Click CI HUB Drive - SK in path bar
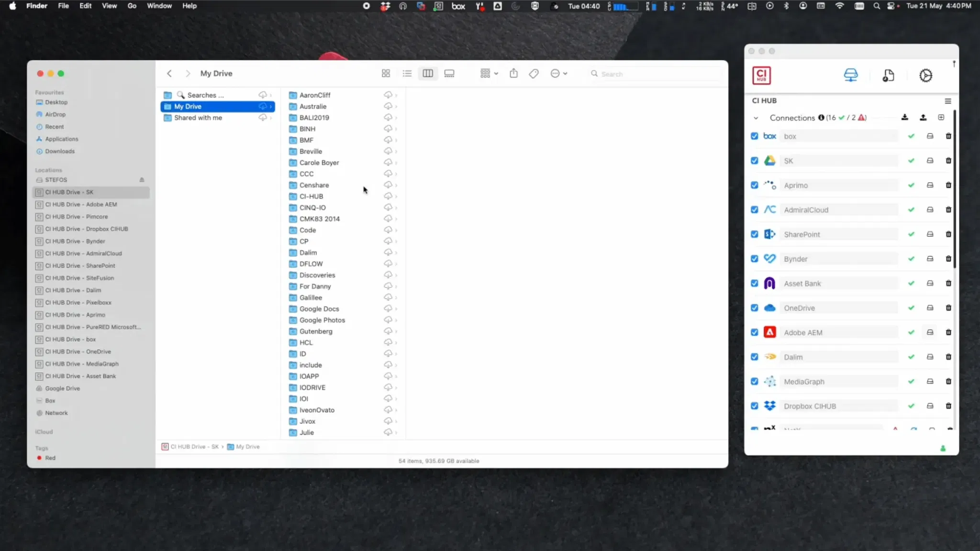The image size is (980, 551). [x=190, y=447]
